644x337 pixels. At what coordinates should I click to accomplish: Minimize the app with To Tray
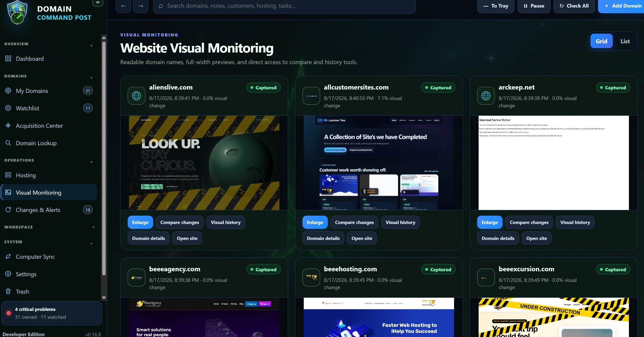[x=496, y=6]
